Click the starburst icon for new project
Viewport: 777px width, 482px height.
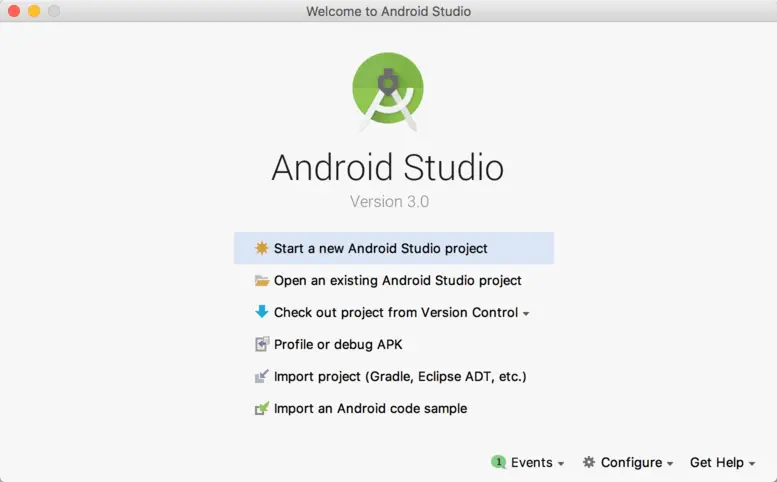262,248
